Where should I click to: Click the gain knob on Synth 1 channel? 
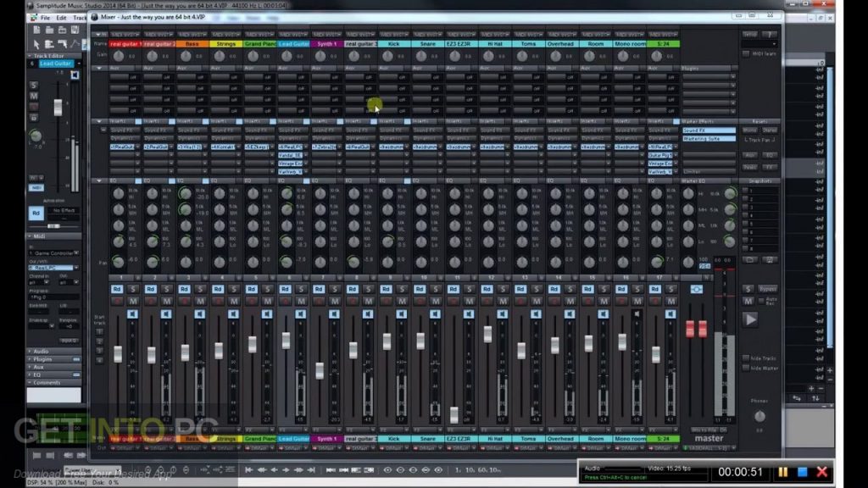point(320,56)
